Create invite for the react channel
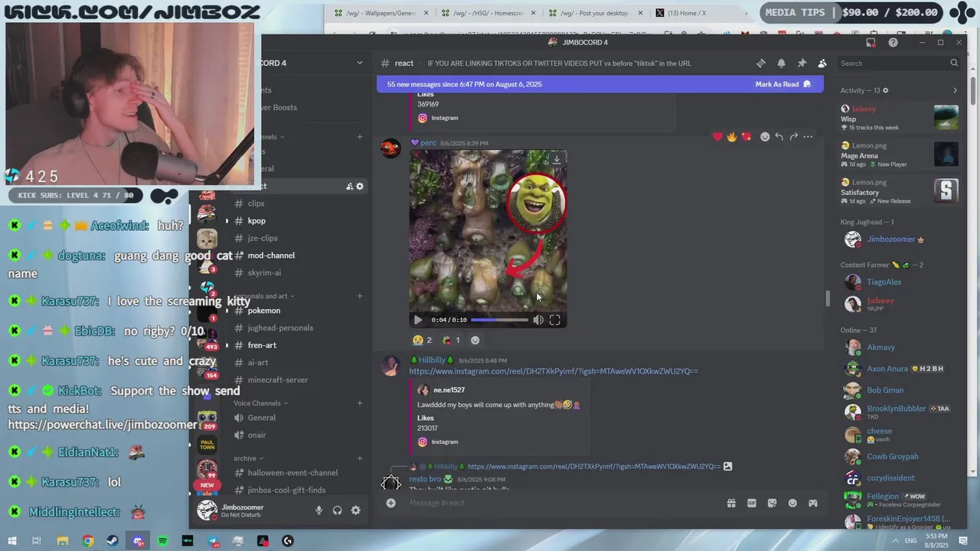980x551 pixels. tap(349, 186)
